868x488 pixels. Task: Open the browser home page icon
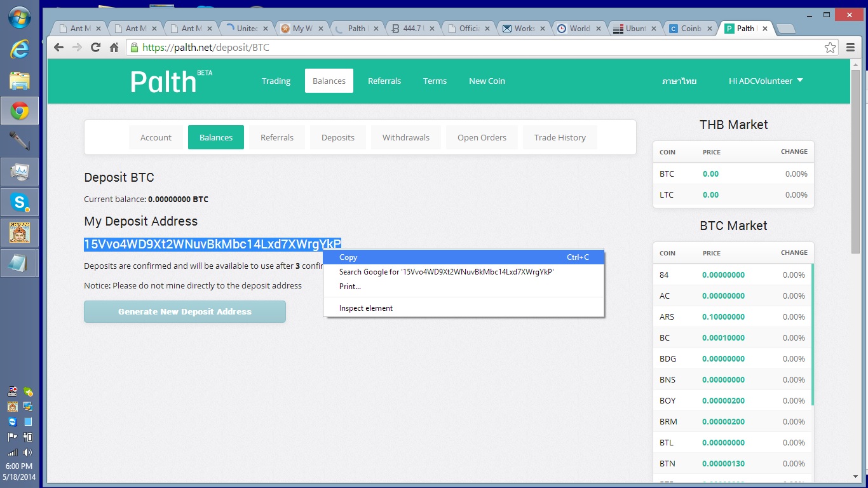pyautogui.click(x=114, y=48)
